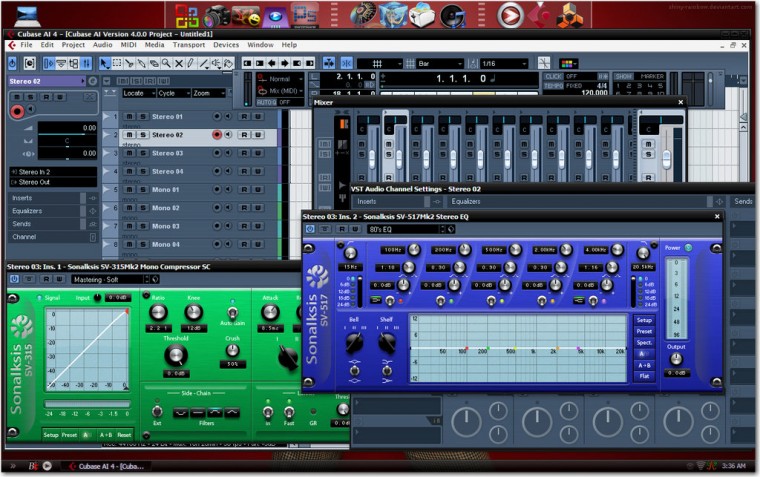Select flat side-chain filter in compressor
Screen dimensions: 760x477
197,413
